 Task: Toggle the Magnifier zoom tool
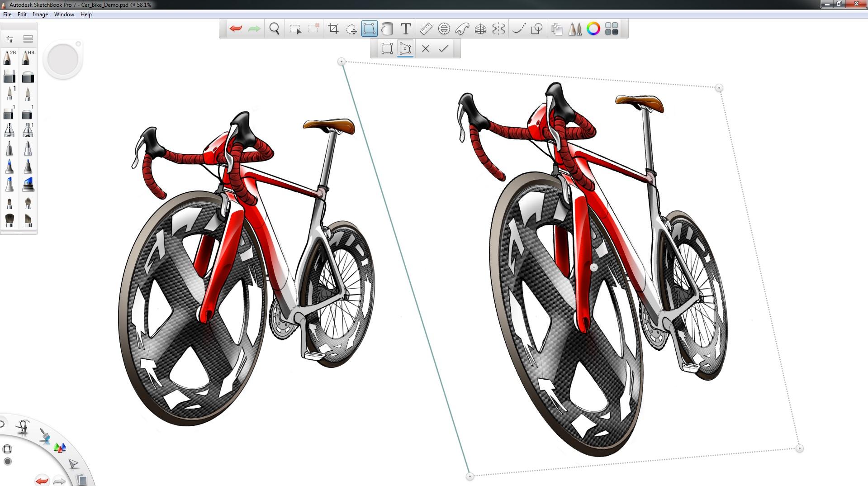pyautogui.click(x=274, y=29)
